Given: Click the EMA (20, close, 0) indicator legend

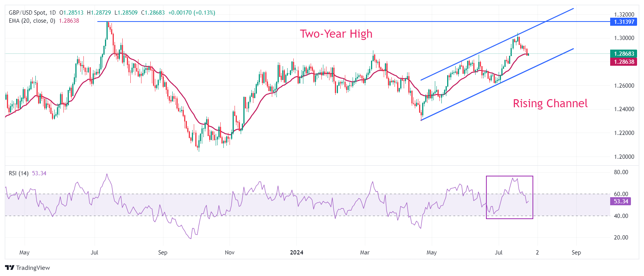Looking at the screenshot, I should coord(32,21).
